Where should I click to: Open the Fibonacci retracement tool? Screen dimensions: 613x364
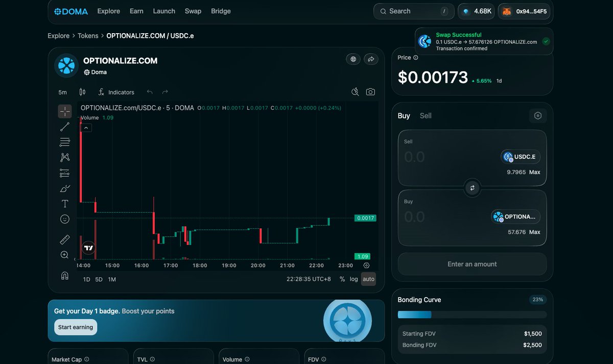65,142
